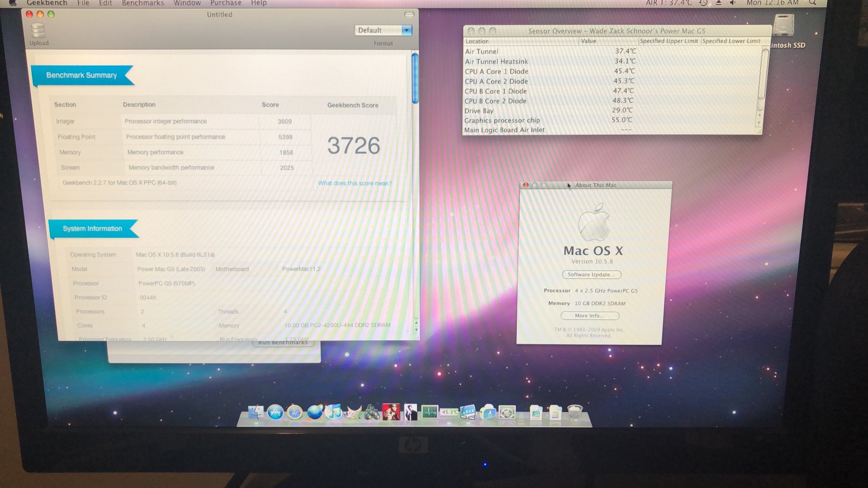This screenshot has width=868, height=488.
Task: Open the Default format dropdown
Action: (383, 30)
